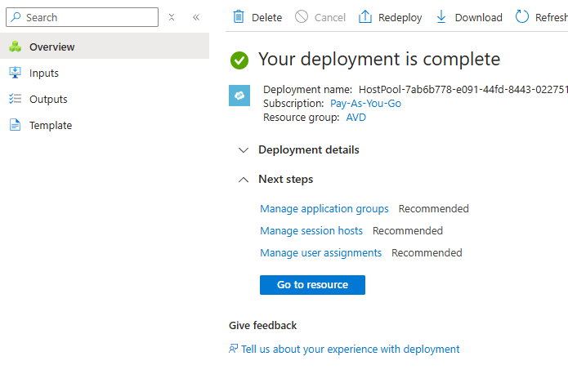This screenshot has width=568, height=392.
Task: Collapse the sidebar with double chevron
Action: pos(196,17)
